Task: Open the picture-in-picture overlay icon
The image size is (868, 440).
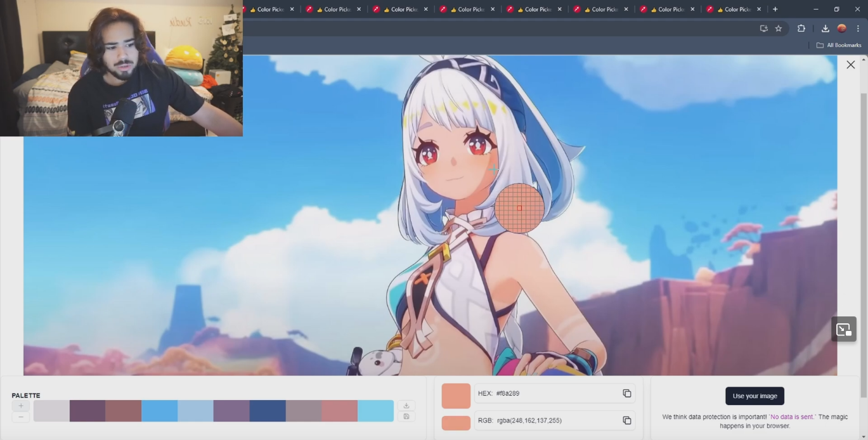Action: coord(844,329)
